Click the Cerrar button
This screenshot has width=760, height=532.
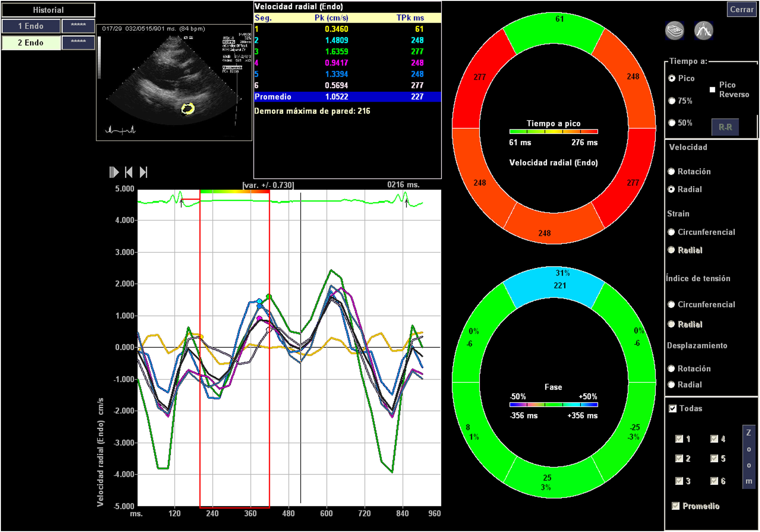[742, 9]
